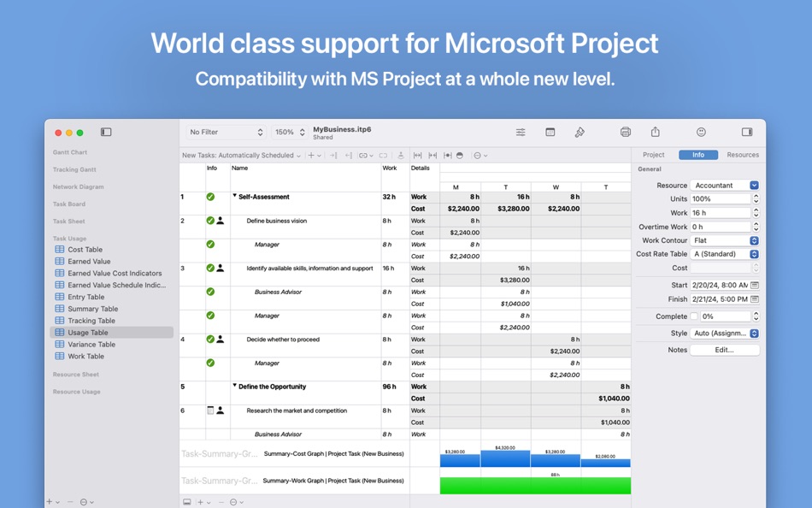
Task: Click the Start date field
Action: tap(721, 285)
